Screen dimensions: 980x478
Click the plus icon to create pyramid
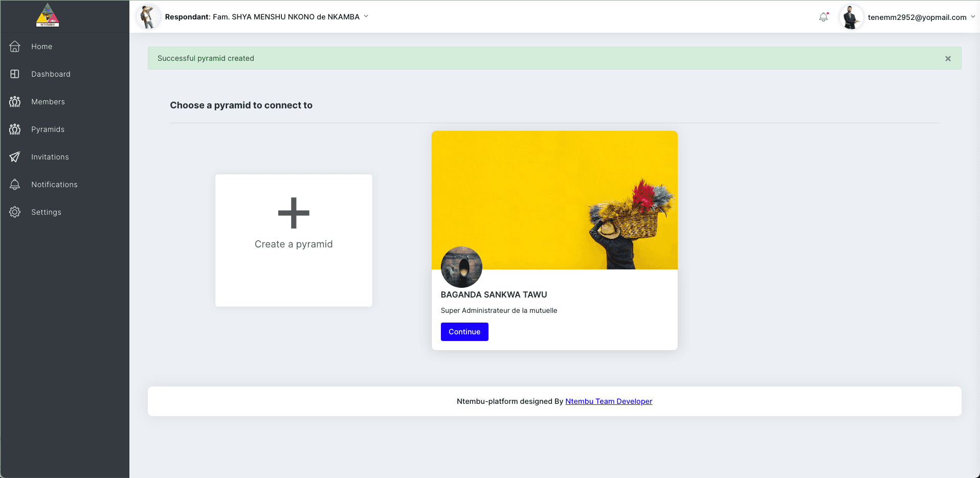click(x=294, y=213)
